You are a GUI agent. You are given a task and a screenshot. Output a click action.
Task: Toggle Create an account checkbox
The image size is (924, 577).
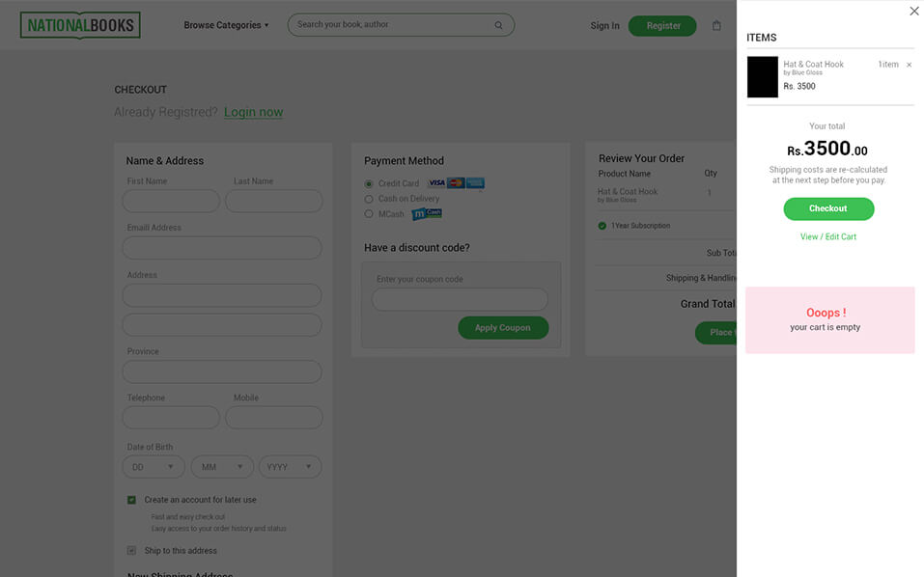[x=131, y=500]
